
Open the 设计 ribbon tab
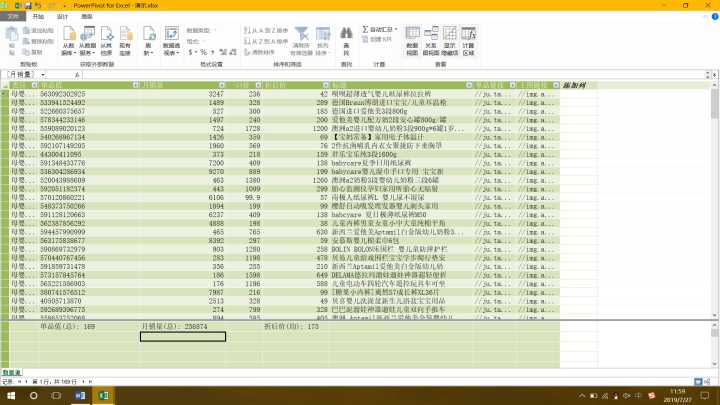(x=63, y=17)
